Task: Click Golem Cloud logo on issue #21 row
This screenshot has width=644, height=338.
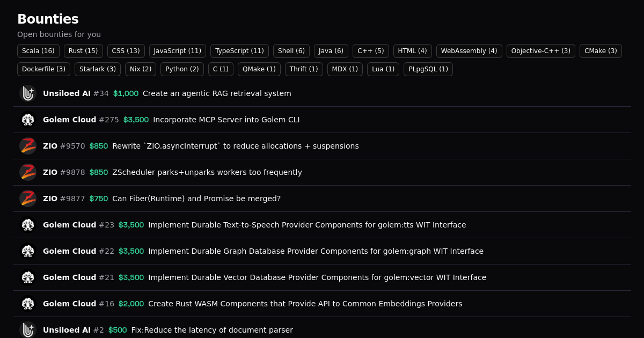Action: tap(28, 277)
